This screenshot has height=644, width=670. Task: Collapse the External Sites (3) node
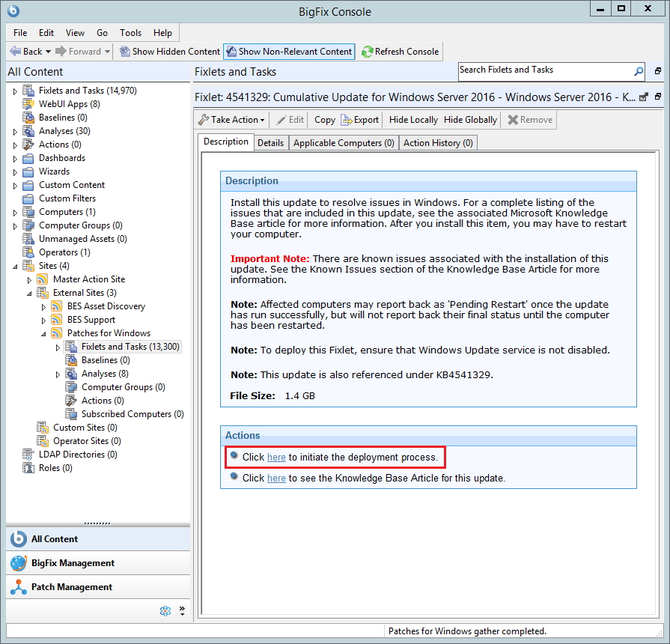point(29,293)
